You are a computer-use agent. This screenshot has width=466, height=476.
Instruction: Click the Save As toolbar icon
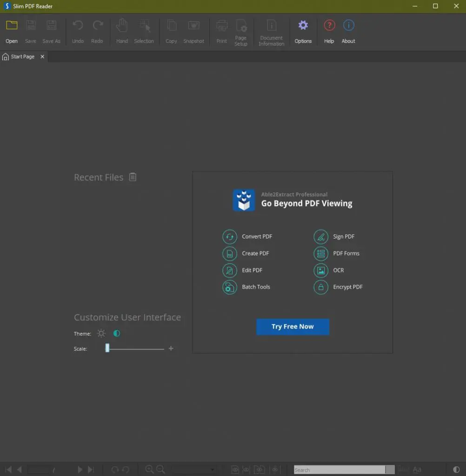51,26
